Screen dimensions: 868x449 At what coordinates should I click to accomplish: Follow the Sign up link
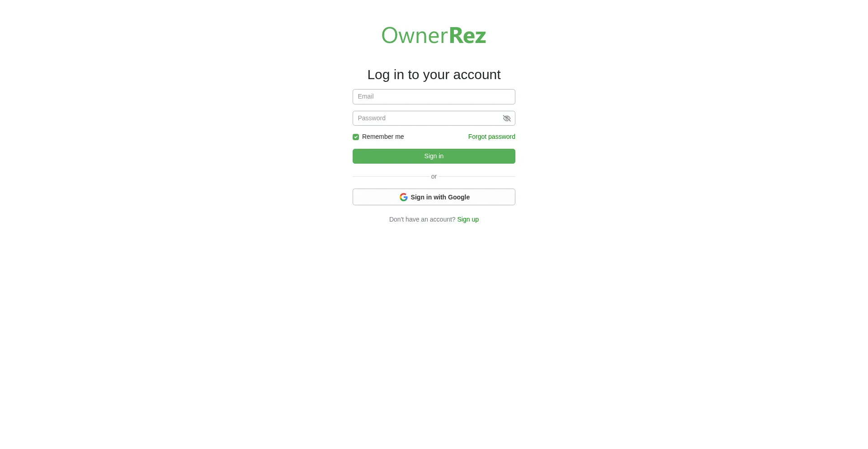click(x=468, y=219)
